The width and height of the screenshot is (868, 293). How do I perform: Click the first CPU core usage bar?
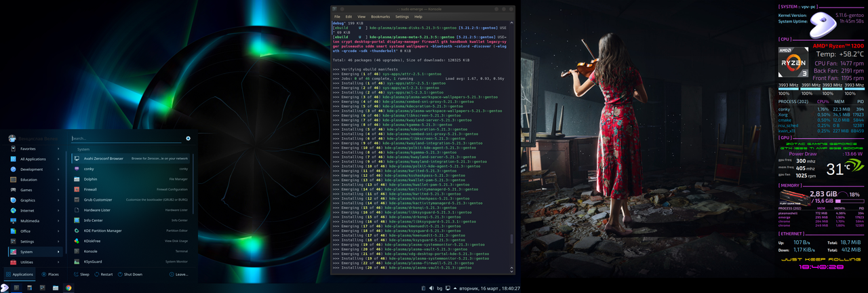pyautogui.click(x=788, y=89)
